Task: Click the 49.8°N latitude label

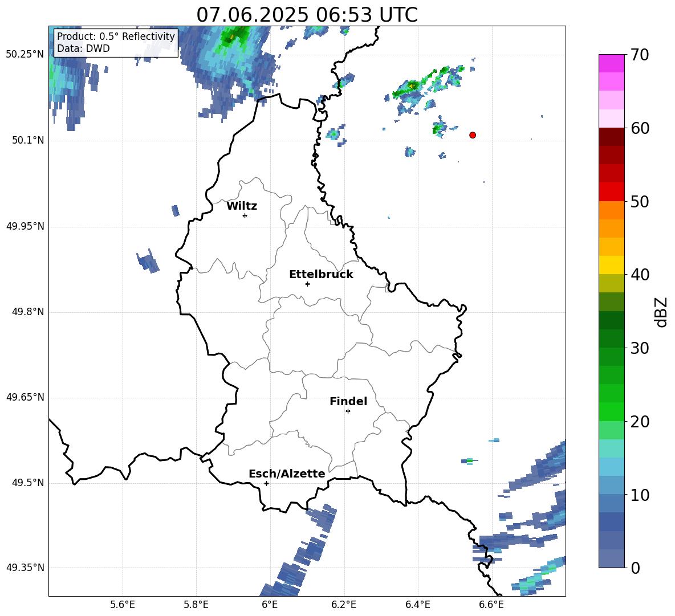Action: (x=28, y=312)
